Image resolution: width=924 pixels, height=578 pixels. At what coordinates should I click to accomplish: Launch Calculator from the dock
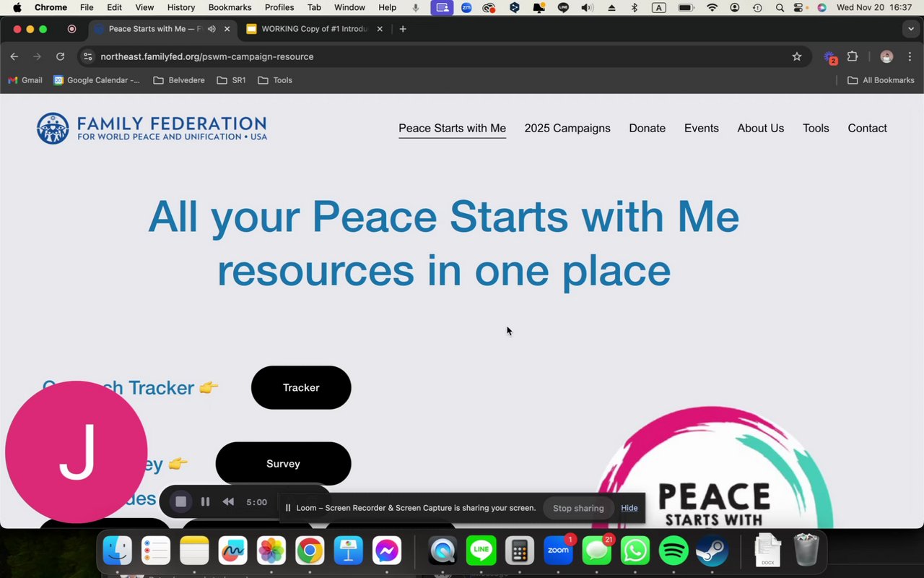pyautogui.click(x=519, y=551)
